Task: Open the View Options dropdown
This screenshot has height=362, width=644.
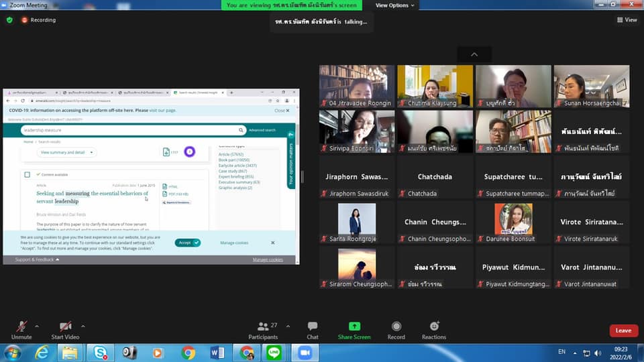Action: [x=395, y=5]
